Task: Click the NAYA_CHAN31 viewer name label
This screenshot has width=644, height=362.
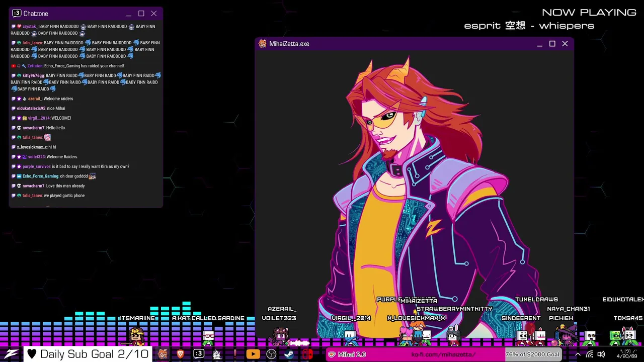Action: (568, 309)
